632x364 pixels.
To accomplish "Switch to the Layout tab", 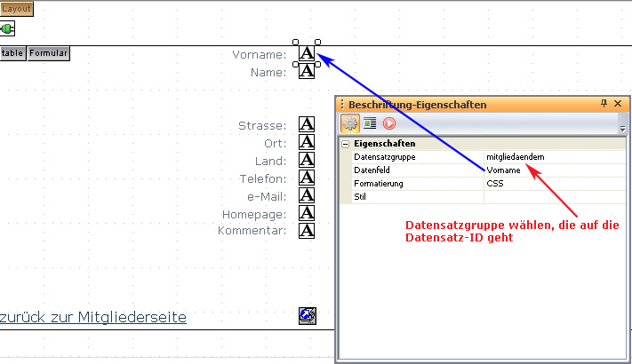I will click(16, 9).
